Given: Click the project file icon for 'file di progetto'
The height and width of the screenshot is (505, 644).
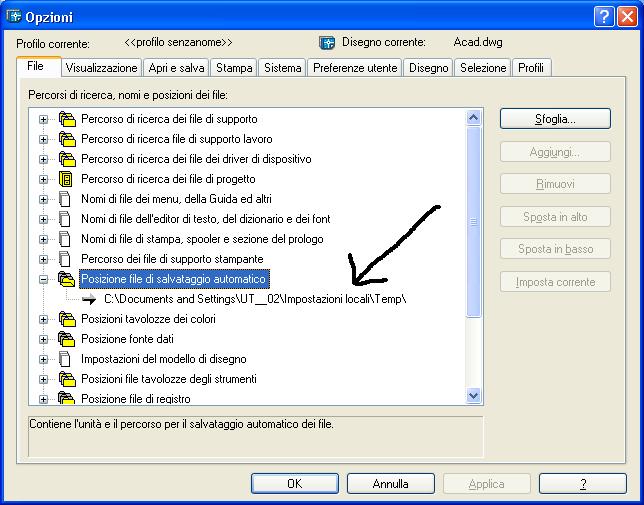Looking at the screenshot, I should tap(67, 179).
